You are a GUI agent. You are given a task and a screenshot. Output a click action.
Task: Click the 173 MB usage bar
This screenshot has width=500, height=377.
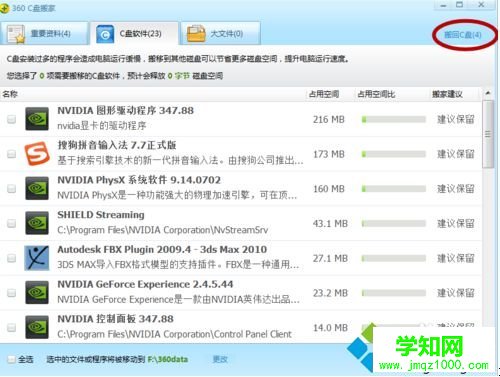click(394, 154)
